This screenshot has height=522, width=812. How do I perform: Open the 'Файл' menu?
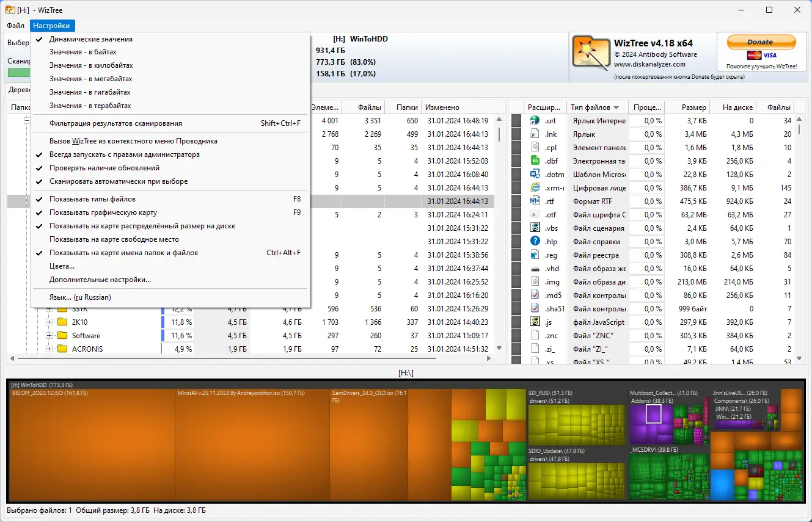tap(16, 26)
